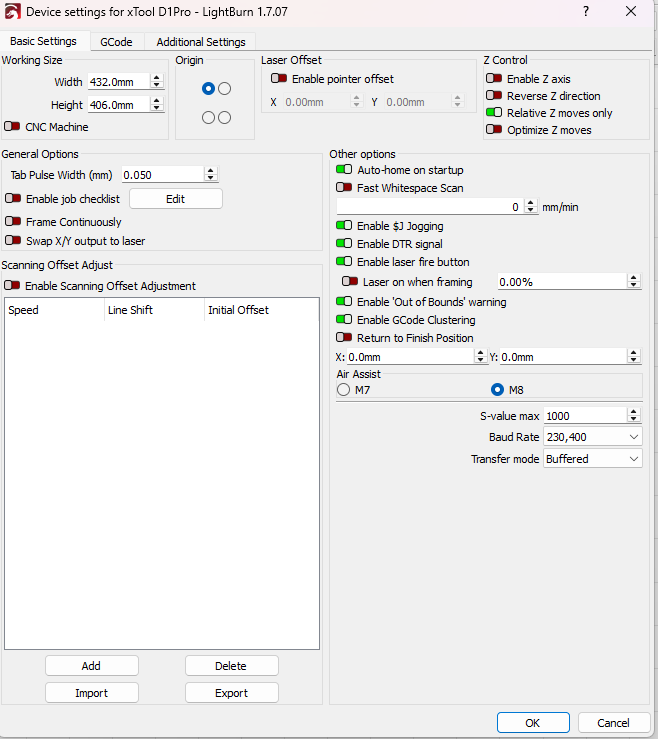This screenshot has width=658, height=739.
Task: Click the S-value max field
Action: click(585, 416)
